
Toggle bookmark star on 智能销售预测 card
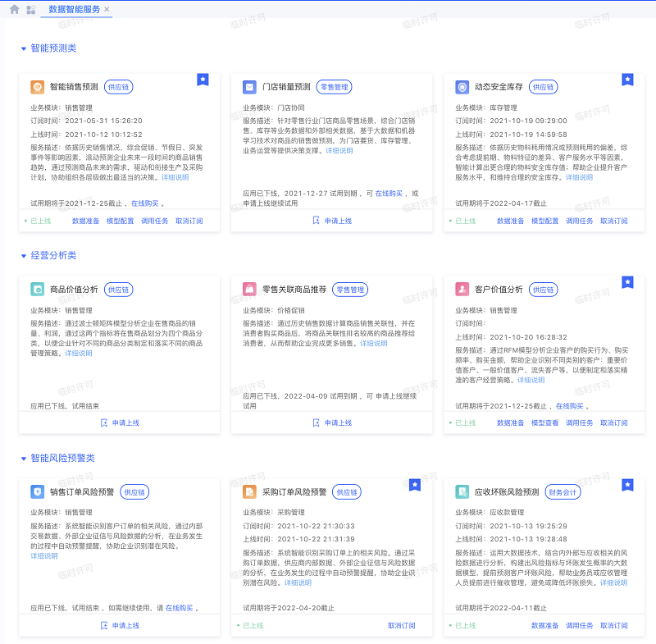click(203, 79)
